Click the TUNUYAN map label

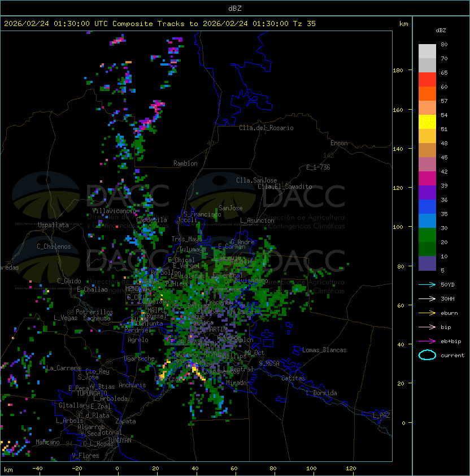coord(120,440)
